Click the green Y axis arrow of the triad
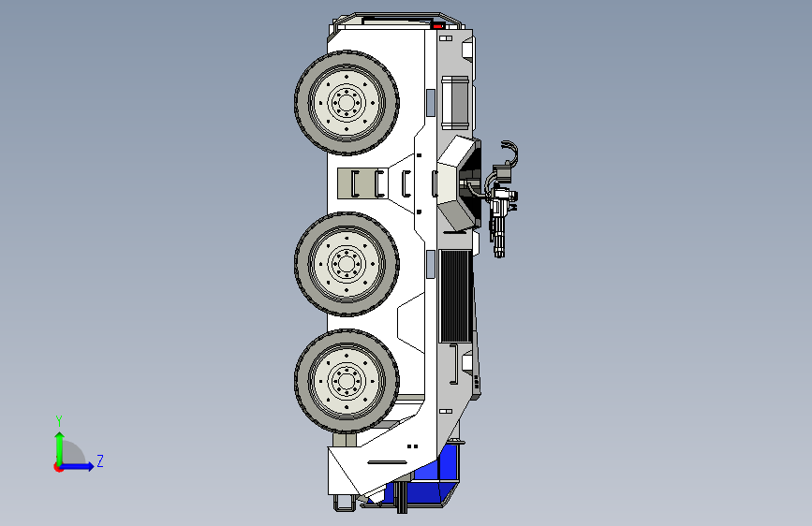The image size is (812, 526). (60, 448)
